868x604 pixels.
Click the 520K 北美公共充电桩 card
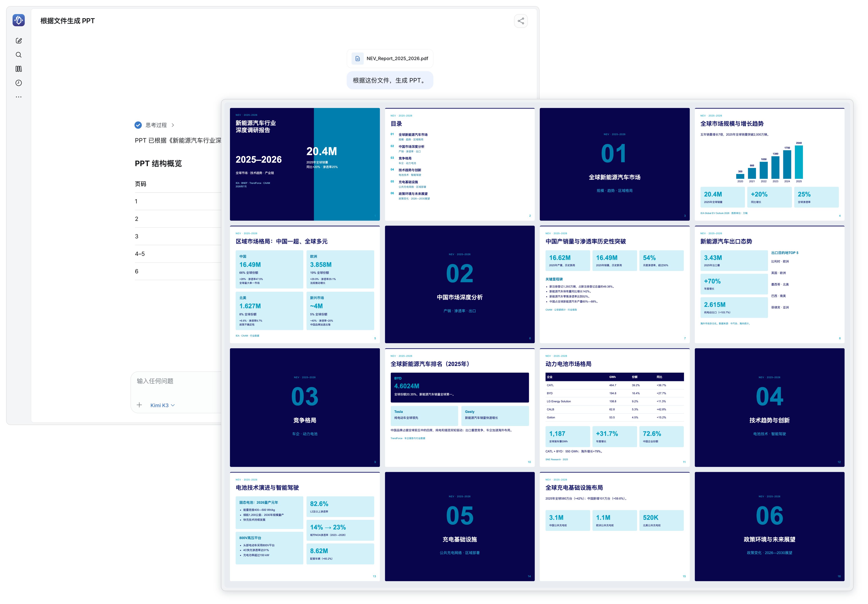point(661,521)
